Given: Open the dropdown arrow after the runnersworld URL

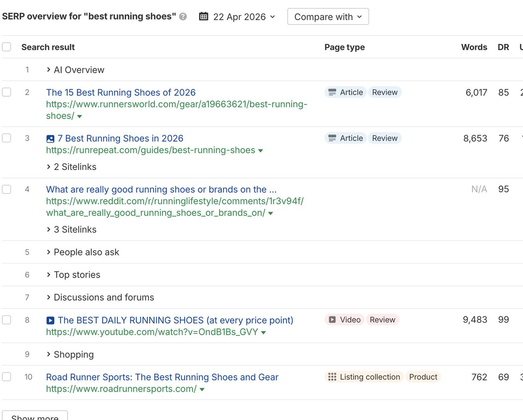Looking at the screenshot, I should pos(79,117).
